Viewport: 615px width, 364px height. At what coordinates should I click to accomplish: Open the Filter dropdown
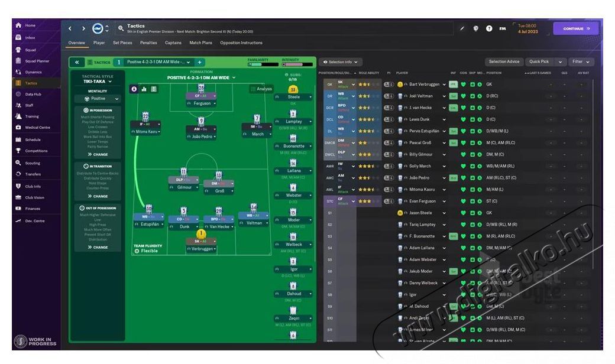[581, 62]
